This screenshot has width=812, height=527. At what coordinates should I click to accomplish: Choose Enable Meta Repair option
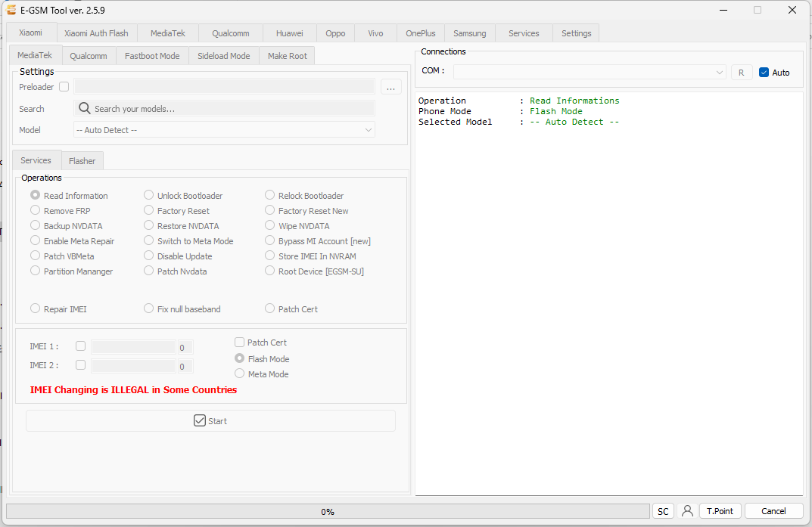pos(36,240)
